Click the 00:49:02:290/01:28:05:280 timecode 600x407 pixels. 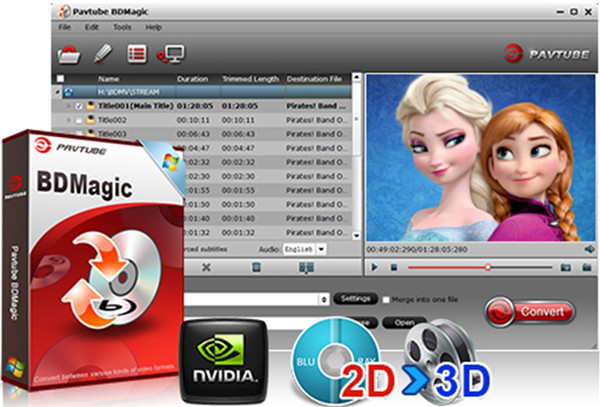tap(417, 249)
